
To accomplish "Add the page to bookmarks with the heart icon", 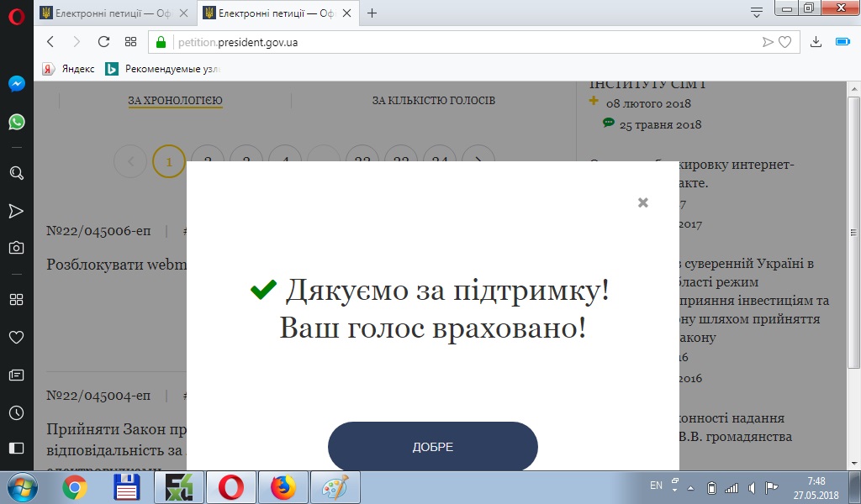I will pyautogui.click(x=785, y=42).
